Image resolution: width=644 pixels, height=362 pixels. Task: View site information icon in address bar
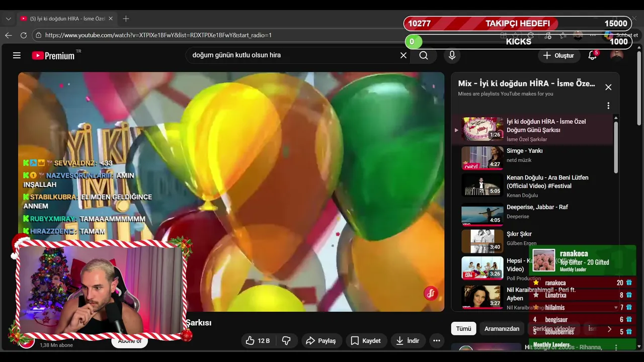tap(39, 35)
